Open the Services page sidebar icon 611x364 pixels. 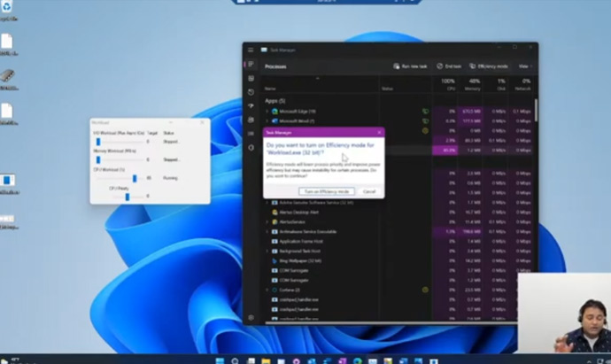pos(251,148)
